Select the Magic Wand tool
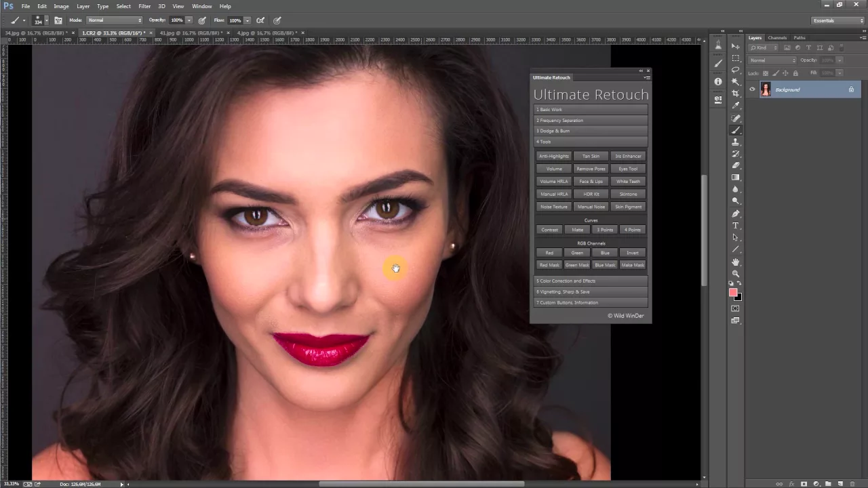The image size is (868, 488). 736,81
